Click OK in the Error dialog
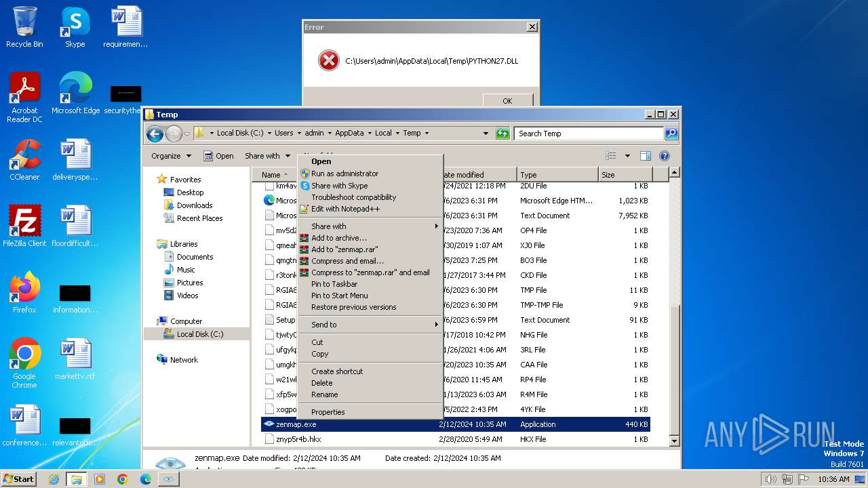Viewport: 868px width, 488px height. point(507,100)
